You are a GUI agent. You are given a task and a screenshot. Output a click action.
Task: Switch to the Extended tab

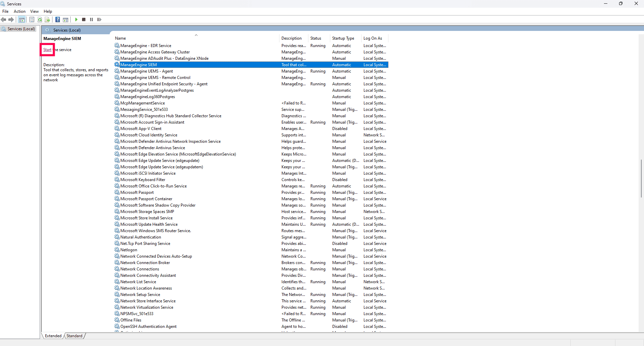pos(53,336)
